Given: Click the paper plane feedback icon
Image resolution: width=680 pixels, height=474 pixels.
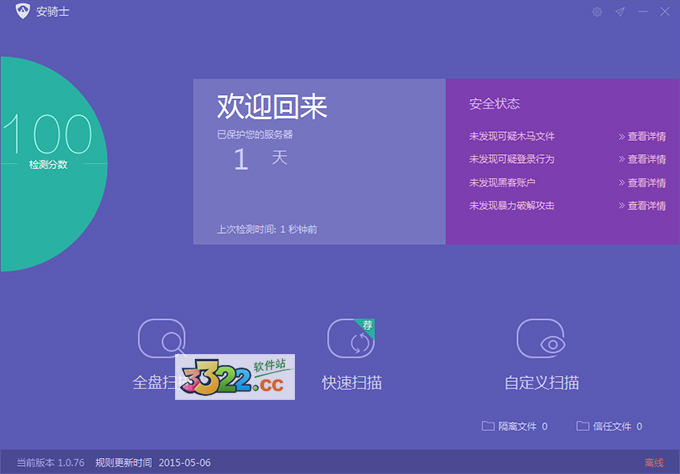Looking at the screenshot, I should (620, 12).
